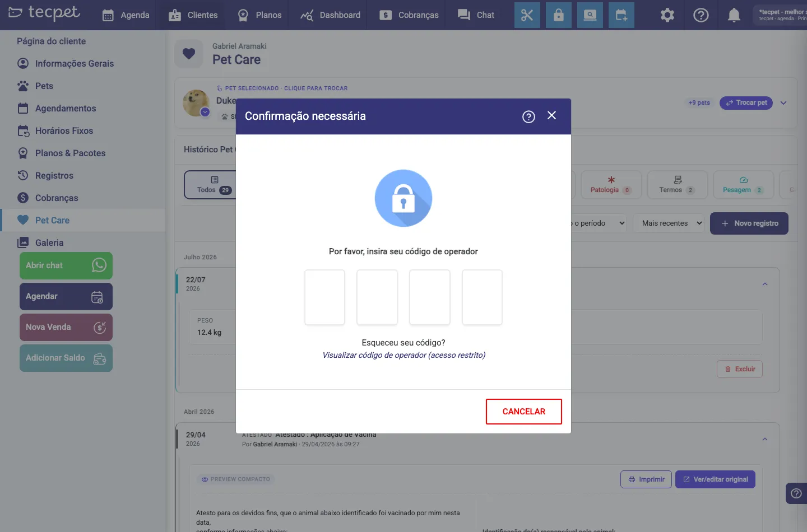Click the Excluir button

740,369
